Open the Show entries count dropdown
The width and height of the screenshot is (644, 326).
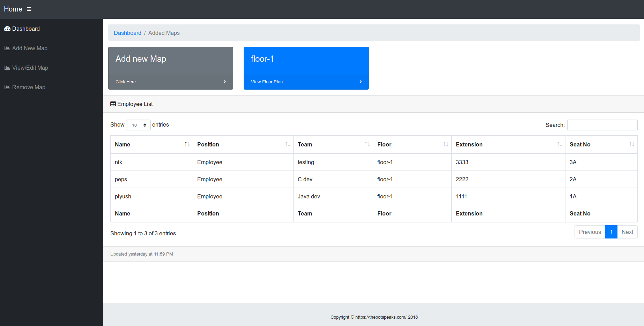pyautogui.click(x=138, y=125)
